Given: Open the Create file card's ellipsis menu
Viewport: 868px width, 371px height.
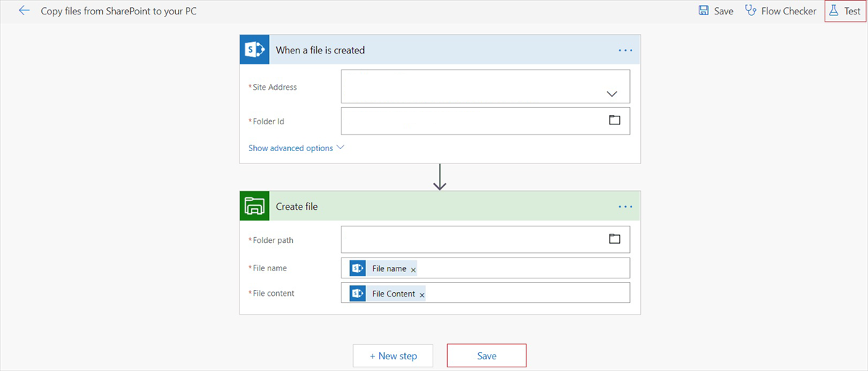Looking at the screenshot, I should tap(625, 207).
